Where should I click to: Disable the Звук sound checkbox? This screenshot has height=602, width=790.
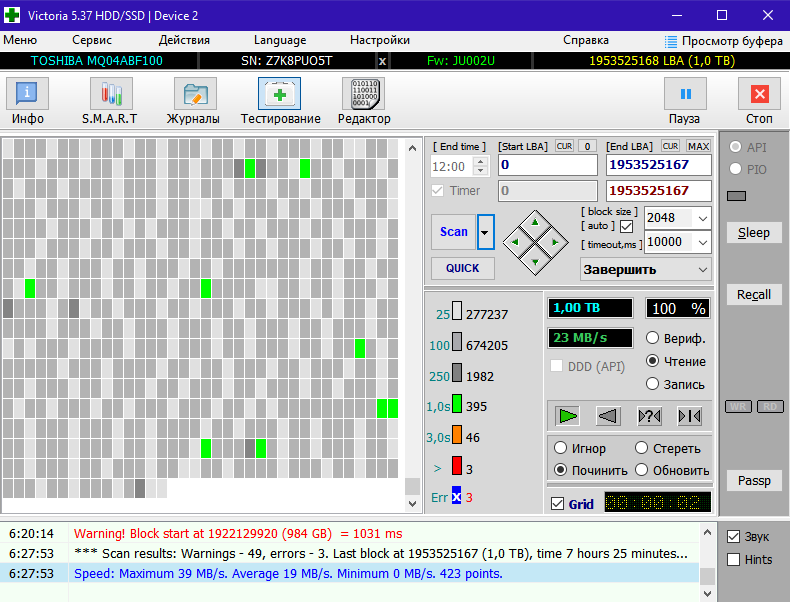pos(734,537)
